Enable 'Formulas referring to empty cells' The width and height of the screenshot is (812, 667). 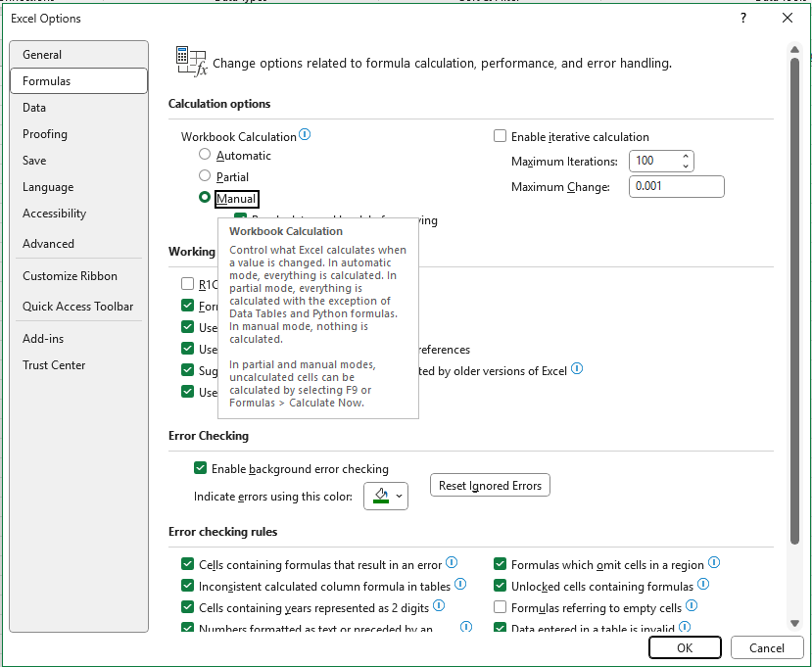pyautogui.click(x=500, y=607)
